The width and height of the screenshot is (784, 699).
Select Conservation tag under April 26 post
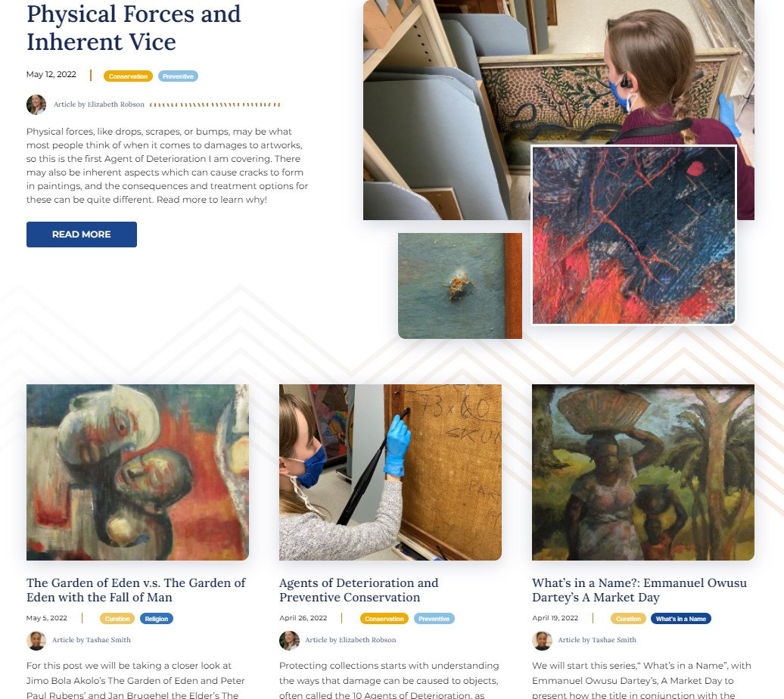384,619
